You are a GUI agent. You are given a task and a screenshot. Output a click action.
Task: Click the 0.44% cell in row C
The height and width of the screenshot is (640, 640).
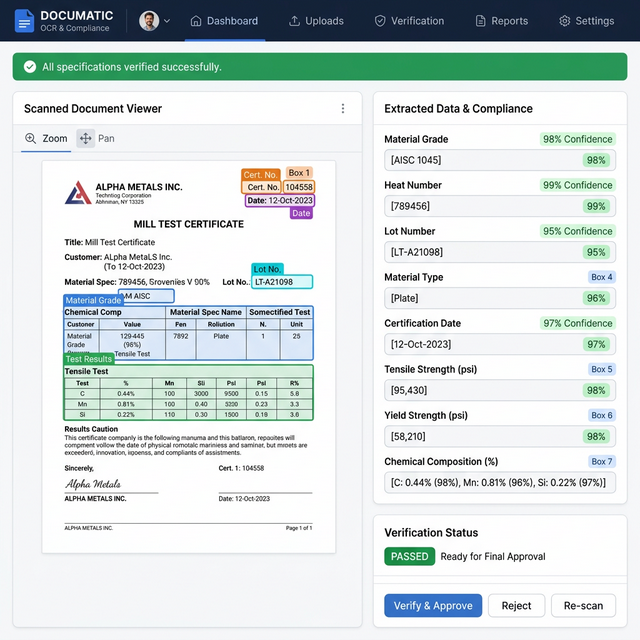click(126, 394)
